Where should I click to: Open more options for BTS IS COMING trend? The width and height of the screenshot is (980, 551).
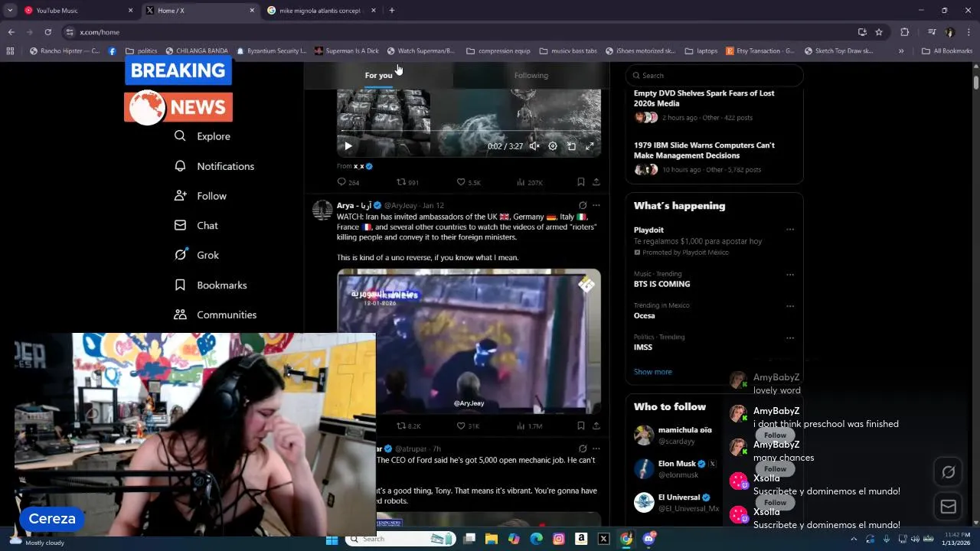tap(790, 274)
